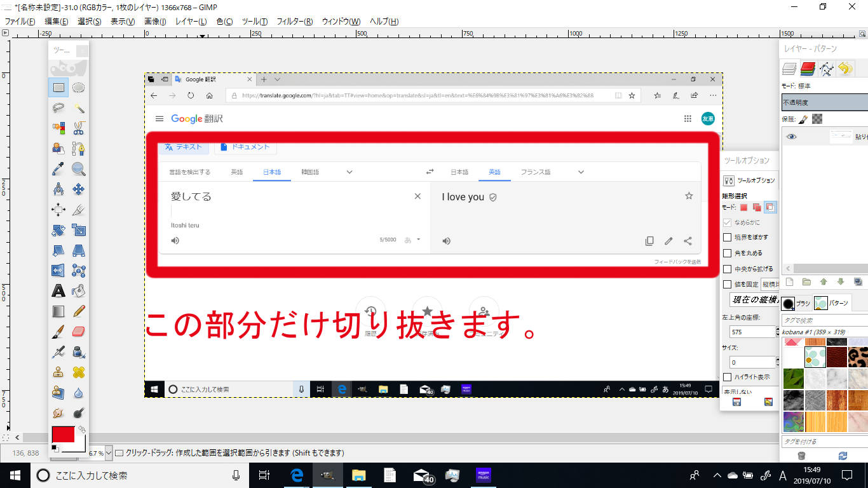The width and height of the screenshot is (868, 488).
Task: Select the Ellipse Select tool
Action: pos(79,88)
